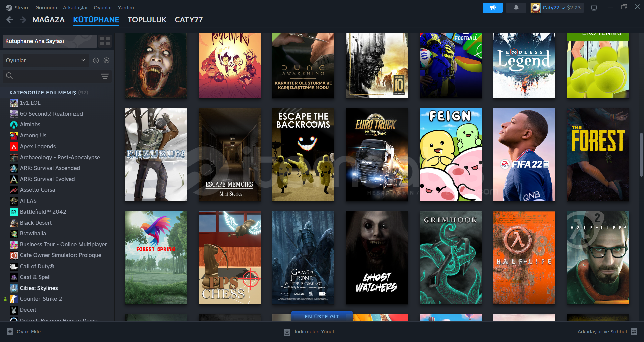Image resolution: width=644 pixels, height=342 pixels.
Task: Show ready to play games icon
Action: point(107,60)
